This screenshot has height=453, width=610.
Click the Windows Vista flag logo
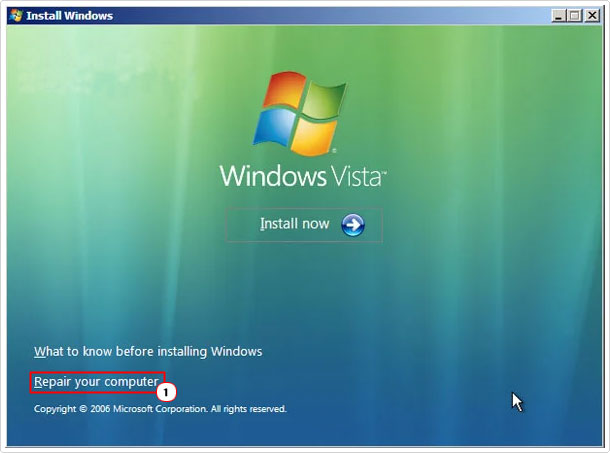(300, 114)
